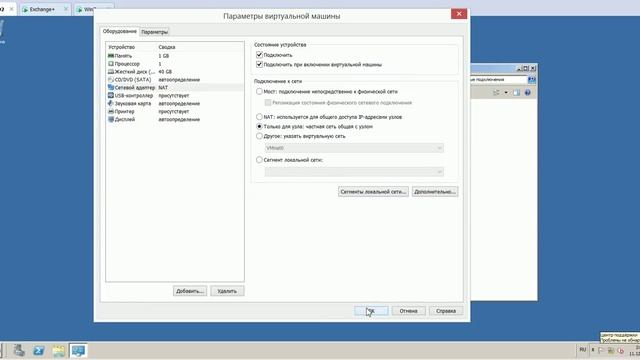
Task: Select Другое: указать виртуальную сеть radio
Action: (259, 136)
